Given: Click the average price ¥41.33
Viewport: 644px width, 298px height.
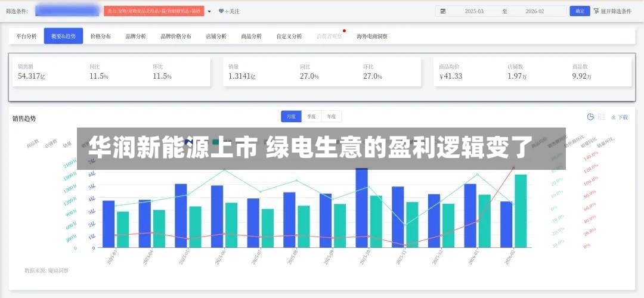Looking at the screenshot, I should point(451,76).
